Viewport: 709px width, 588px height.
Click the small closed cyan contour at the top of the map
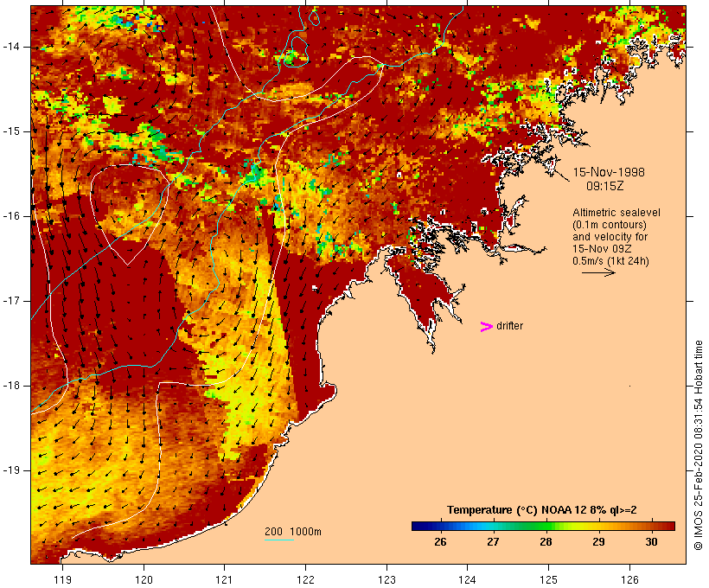315,17
